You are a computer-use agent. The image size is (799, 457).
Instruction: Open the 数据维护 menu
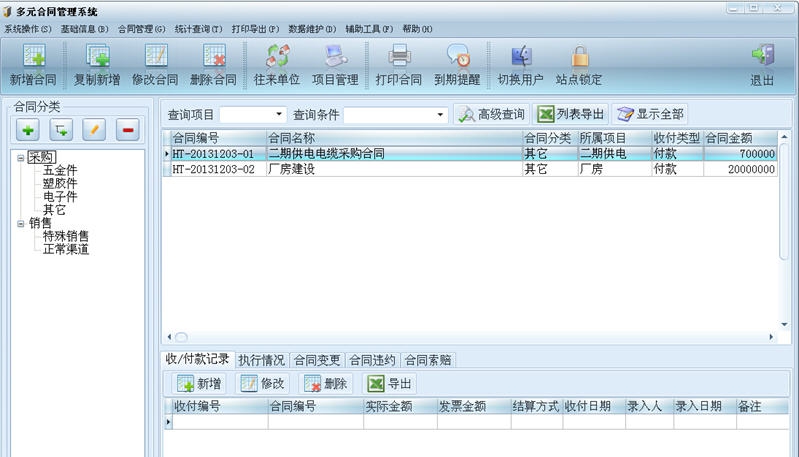coord(312,29)
